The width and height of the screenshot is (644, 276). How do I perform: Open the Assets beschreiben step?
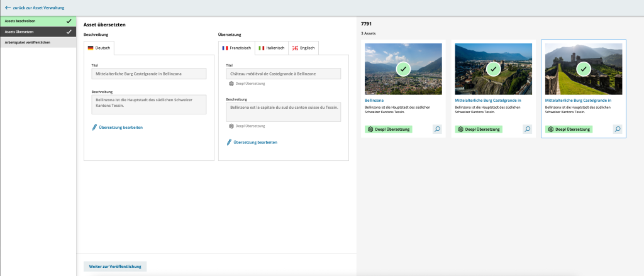point(38,21)
